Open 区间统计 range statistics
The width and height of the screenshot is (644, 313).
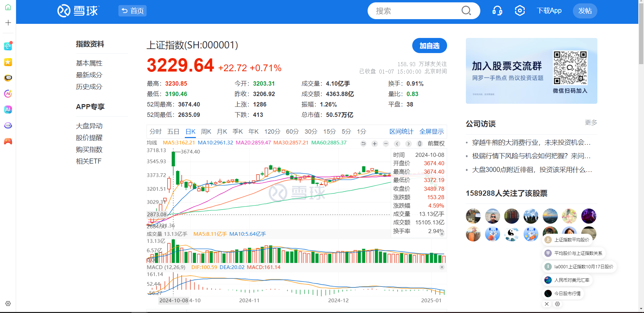pos(401,132)
